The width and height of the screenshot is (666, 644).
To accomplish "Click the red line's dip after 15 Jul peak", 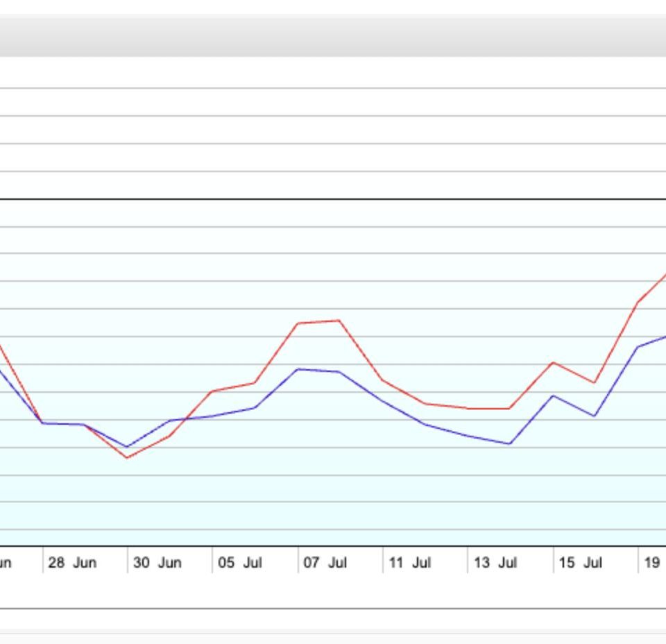I will point(594,382).
